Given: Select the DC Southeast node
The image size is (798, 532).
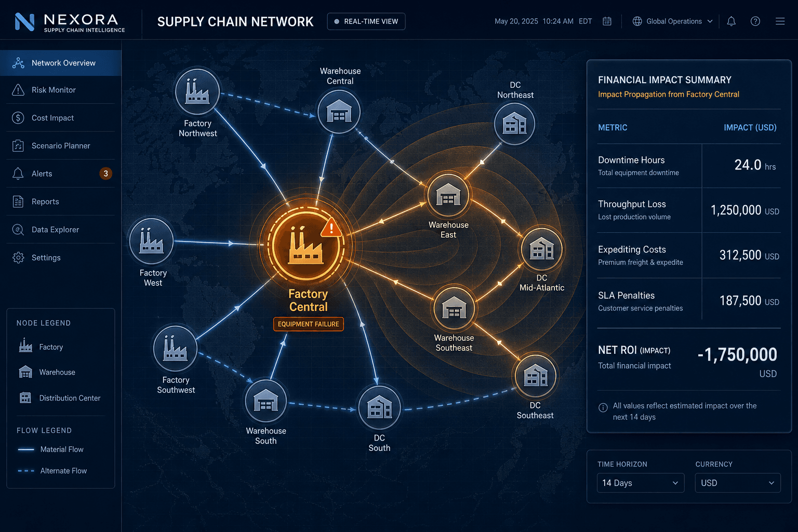Looking at the screenshot, I should coord(535,376).
